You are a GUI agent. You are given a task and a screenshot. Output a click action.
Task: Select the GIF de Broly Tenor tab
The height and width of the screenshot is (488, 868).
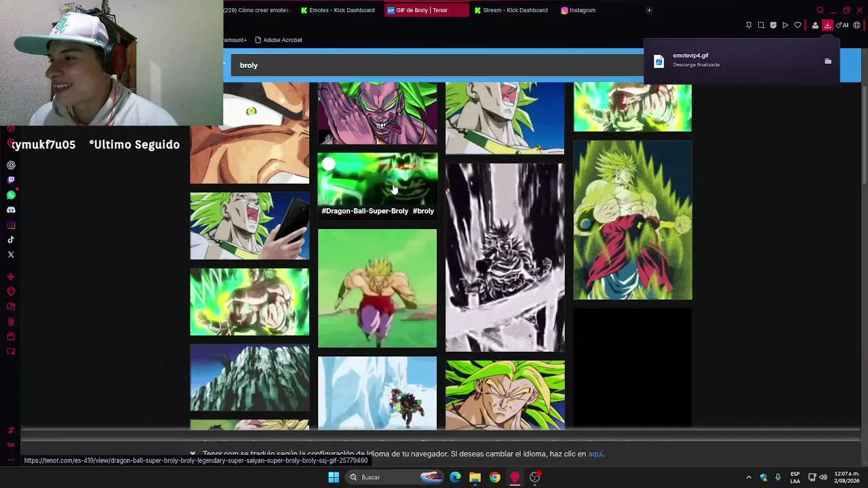pyautogui.click(x=426, y=10)
